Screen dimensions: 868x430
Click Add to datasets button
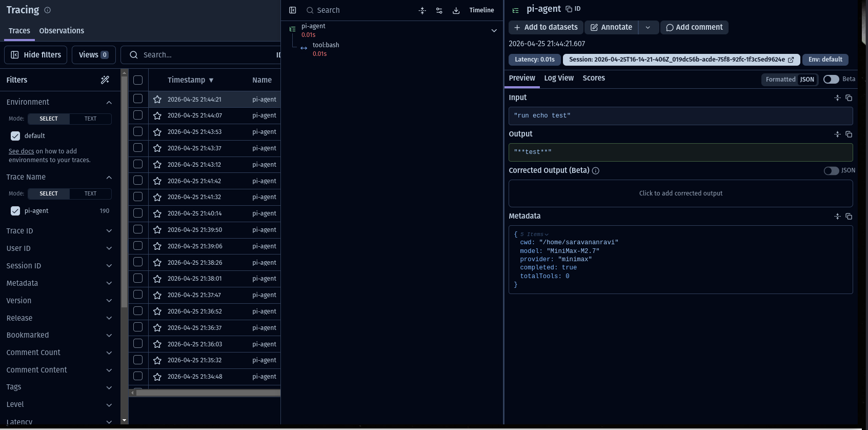pos(546,27)
